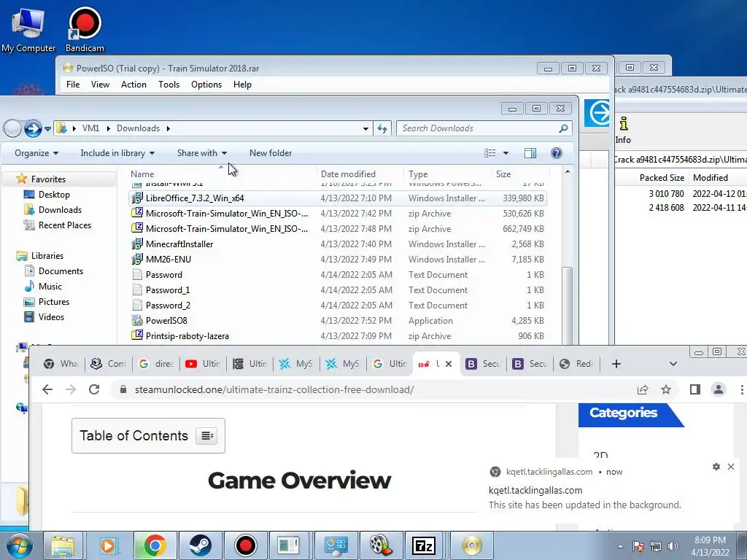Reload the steamunlocked page
The image size is (747, 560).
point(94,389)
